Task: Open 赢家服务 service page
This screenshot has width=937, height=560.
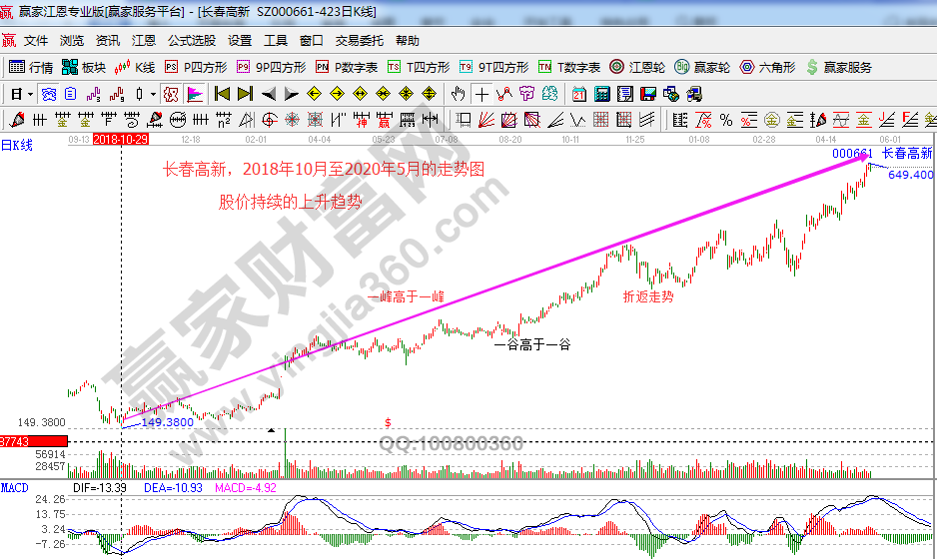Action: (839, 68)
